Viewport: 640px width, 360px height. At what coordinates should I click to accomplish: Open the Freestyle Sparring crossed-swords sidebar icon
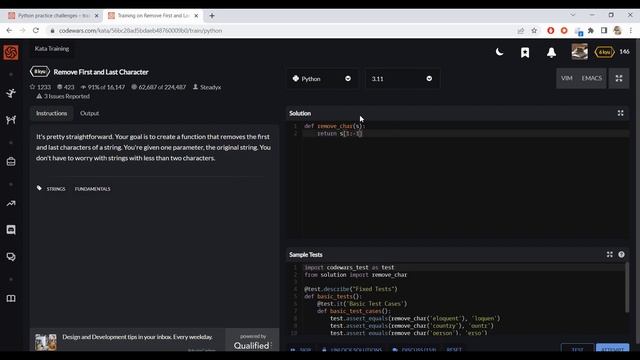point(11,120)
